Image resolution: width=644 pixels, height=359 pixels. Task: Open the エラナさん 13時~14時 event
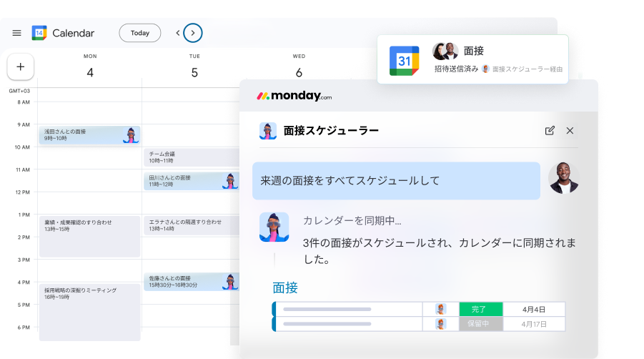[x=192, y=225]
